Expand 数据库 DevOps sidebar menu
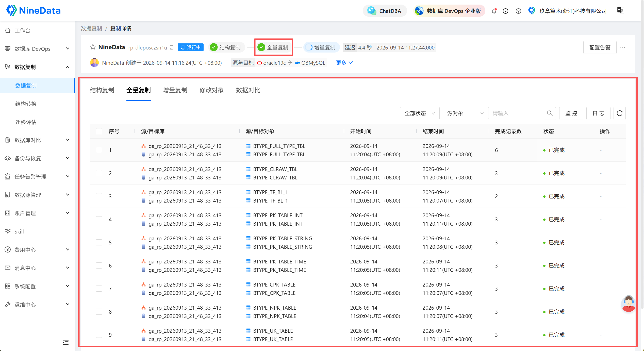The image size is (644, 351). point(37,49)
